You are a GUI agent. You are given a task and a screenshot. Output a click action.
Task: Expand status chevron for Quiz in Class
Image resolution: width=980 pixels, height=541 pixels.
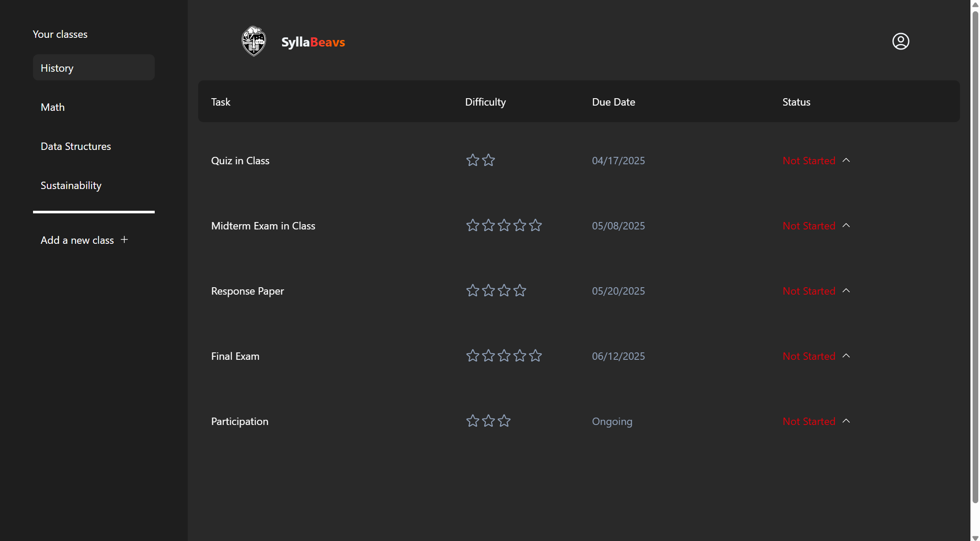(846, 160)
